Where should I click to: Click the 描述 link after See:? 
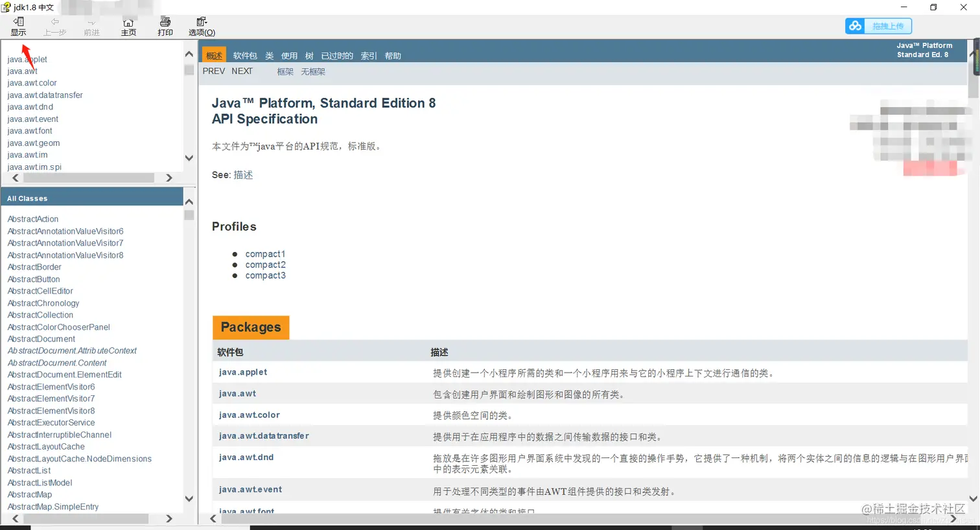[243, 175]
